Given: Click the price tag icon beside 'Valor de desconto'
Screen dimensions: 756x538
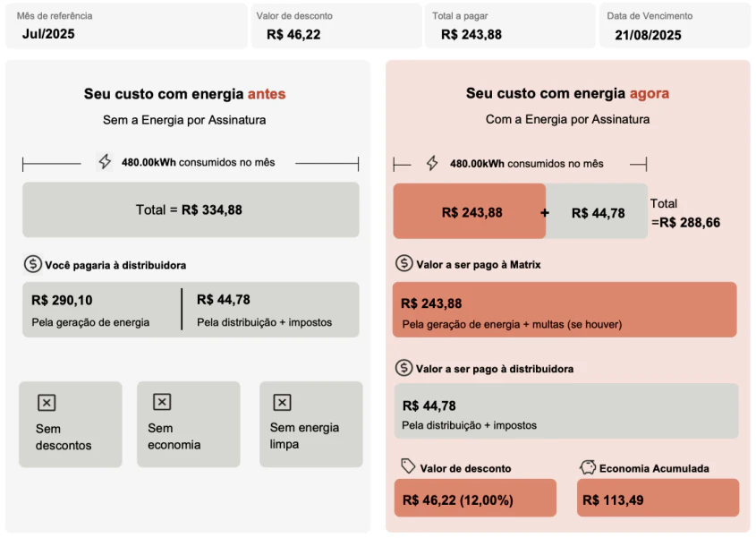Looking at the screenshot, I should (408, 466).
